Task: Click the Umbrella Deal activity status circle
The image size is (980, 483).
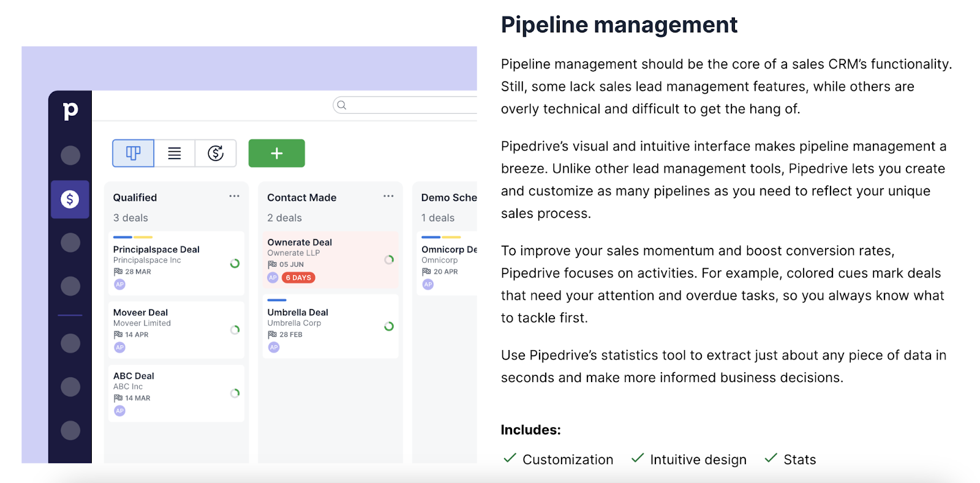Action: click(389, 326)
